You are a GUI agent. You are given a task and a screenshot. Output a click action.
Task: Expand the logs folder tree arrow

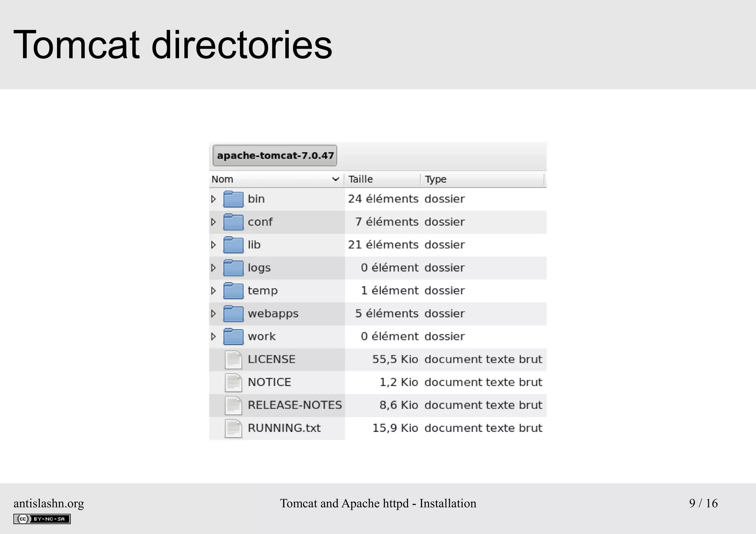[x=213, y=268]
